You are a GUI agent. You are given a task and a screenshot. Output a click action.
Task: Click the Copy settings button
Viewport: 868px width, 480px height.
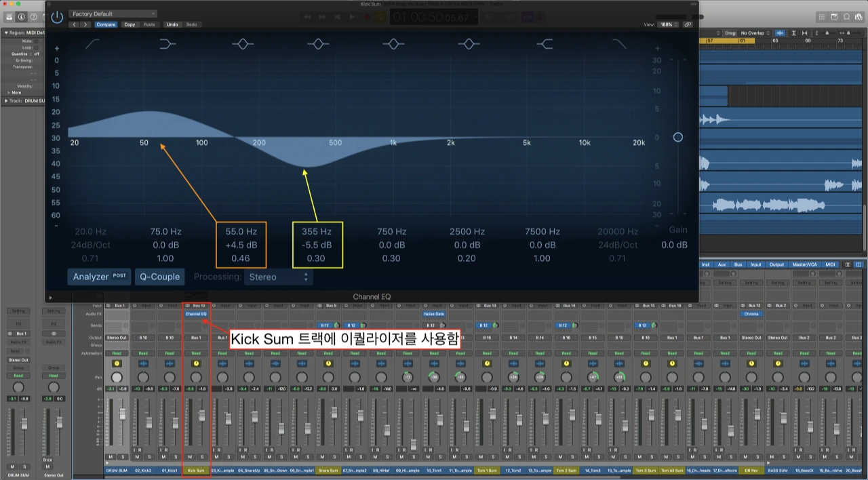point(130,24)
